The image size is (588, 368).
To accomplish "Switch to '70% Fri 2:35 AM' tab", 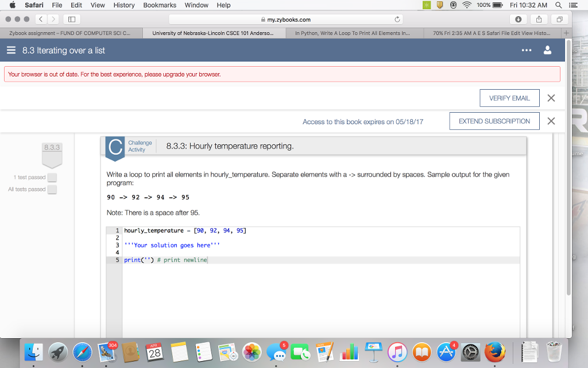I will pyautogui.click(x=492, y=33).
